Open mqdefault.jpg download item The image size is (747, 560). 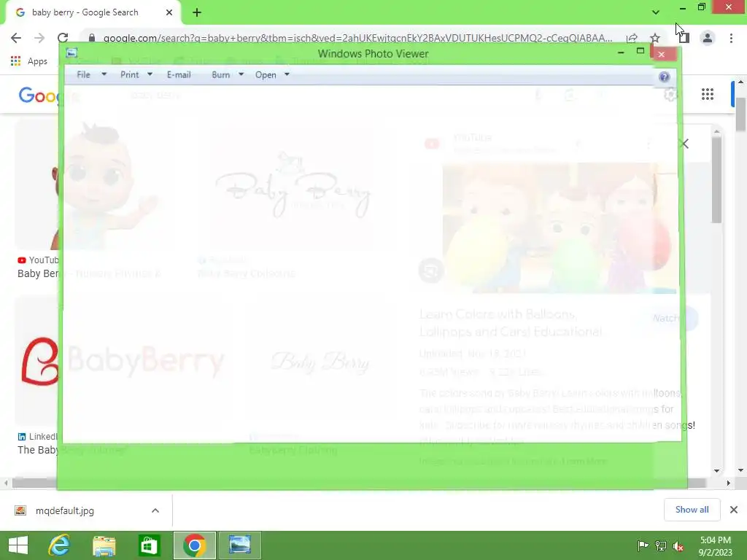(x=65, y=511)
